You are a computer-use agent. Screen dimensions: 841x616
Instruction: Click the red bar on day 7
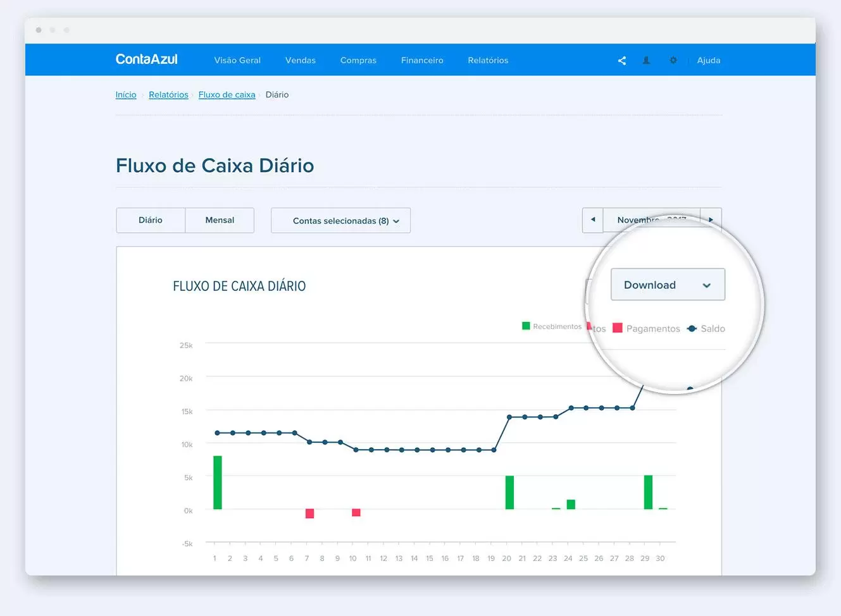309,514
